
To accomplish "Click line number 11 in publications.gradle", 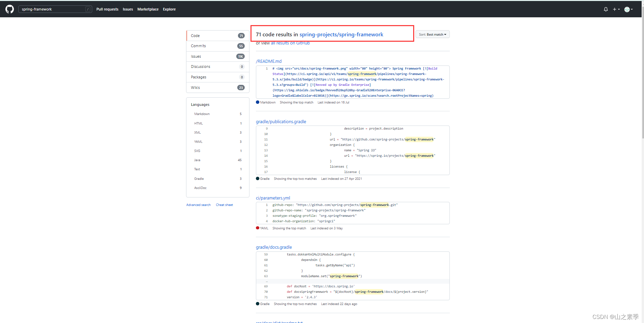I will [266, 139].
